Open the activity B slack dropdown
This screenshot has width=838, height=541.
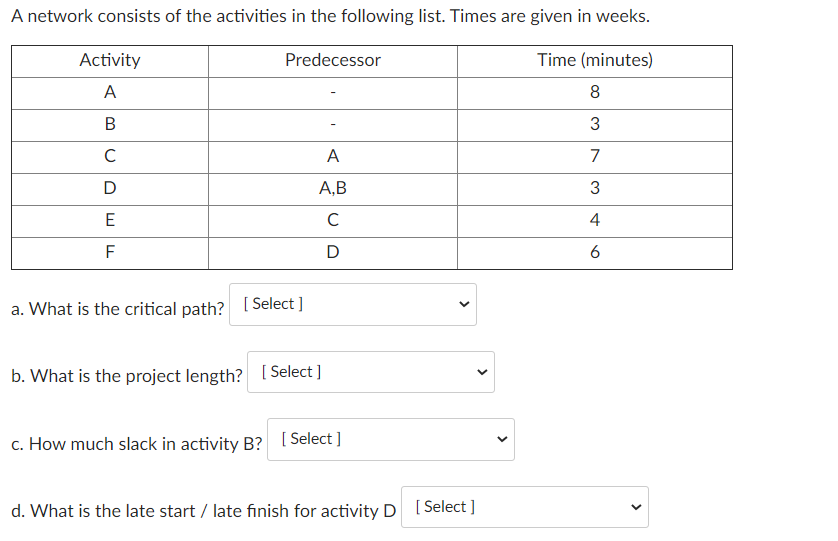(391, 439)
